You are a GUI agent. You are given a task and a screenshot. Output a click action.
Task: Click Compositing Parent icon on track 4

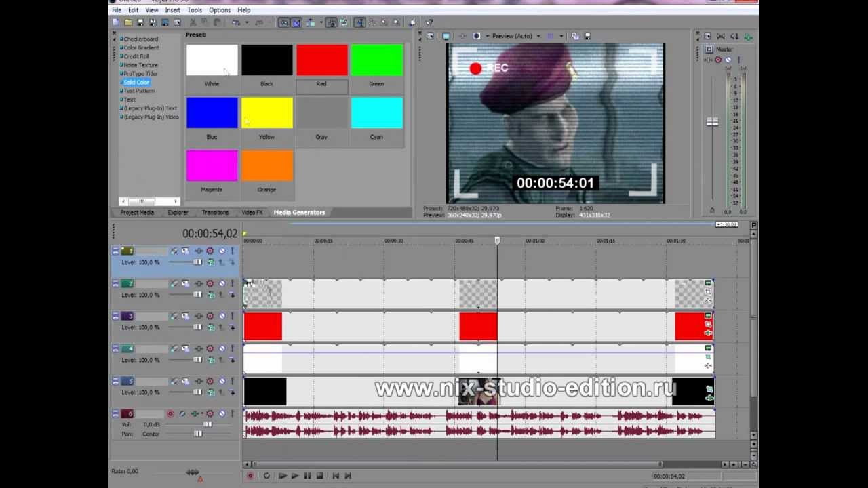[221, 360]
